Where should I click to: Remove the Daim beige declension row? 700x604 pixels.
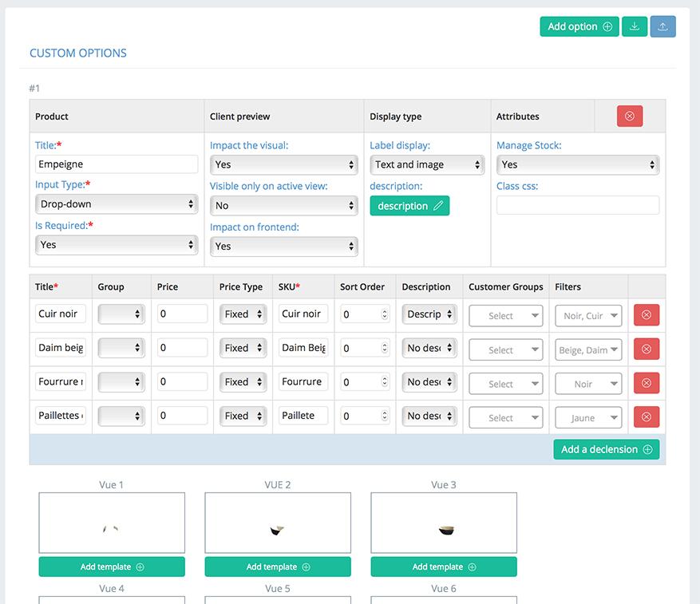point(647,349)
